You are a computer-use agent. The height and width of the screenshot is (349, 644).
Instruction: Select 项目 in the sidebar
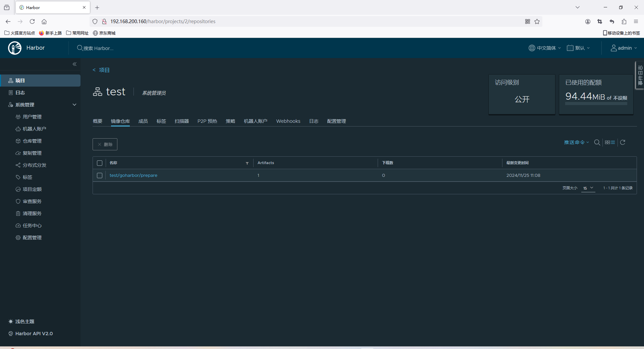point(40,81)
